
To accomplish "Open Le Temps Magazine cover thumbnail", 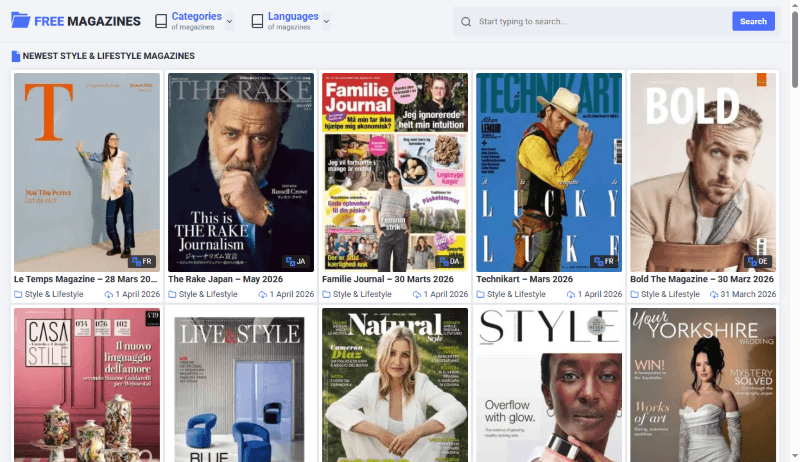I will 87,172.
